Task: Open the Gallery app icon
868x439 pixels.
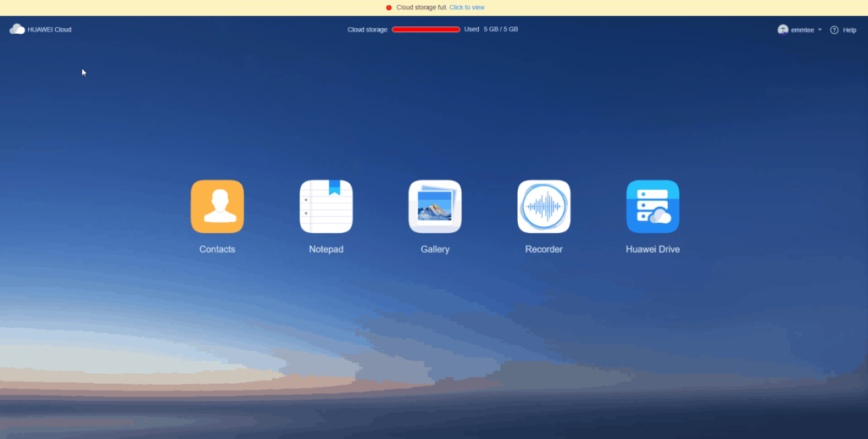Action: pyautogui.click(x=435, y=207)
